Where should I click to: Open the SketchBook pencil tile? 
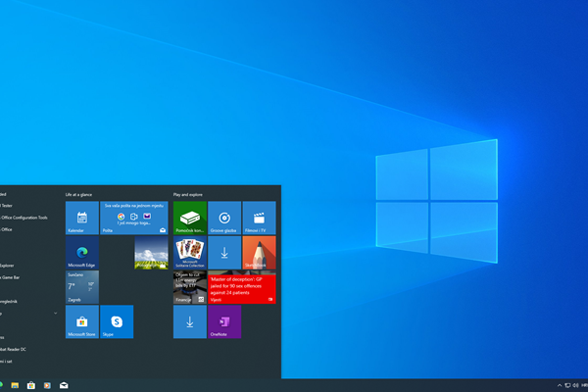(x=259, y=253)
